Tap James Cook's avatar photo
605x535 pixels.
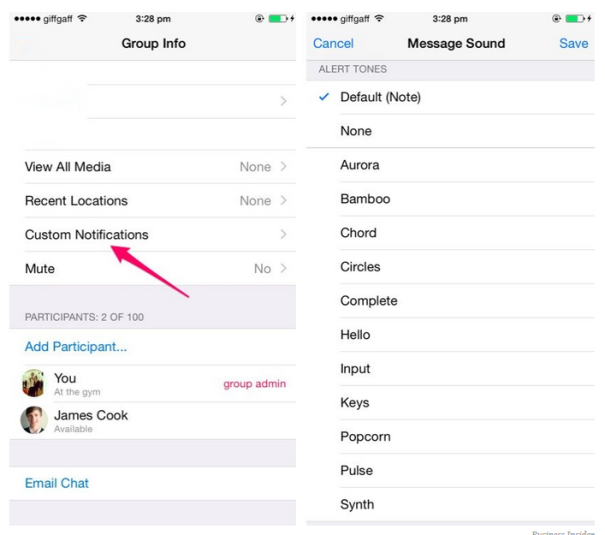34,420
